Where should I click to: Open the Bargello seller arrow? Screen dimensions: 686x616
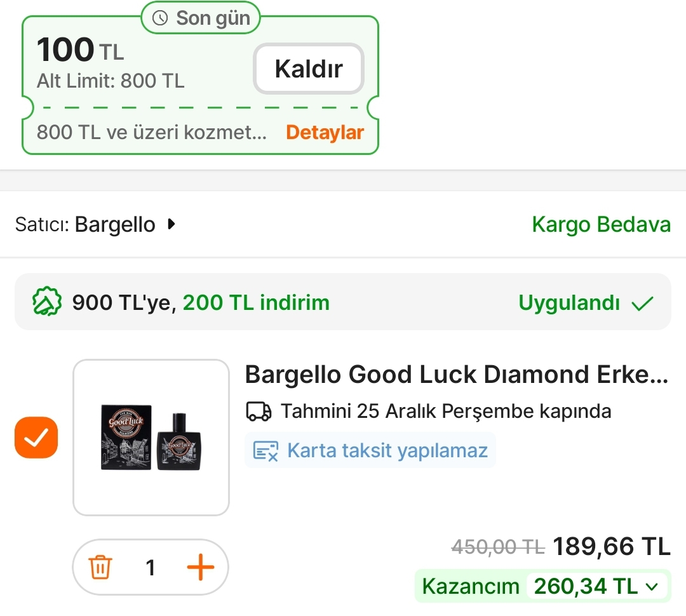(x=170, y=224)
